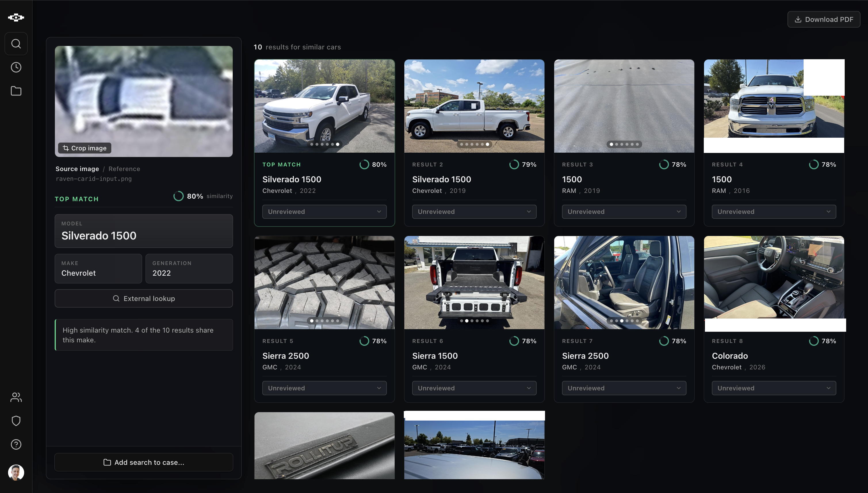Click the file name raven-carid-input.png
This screenshot has width=868, height=493.
tap(93, 179)
